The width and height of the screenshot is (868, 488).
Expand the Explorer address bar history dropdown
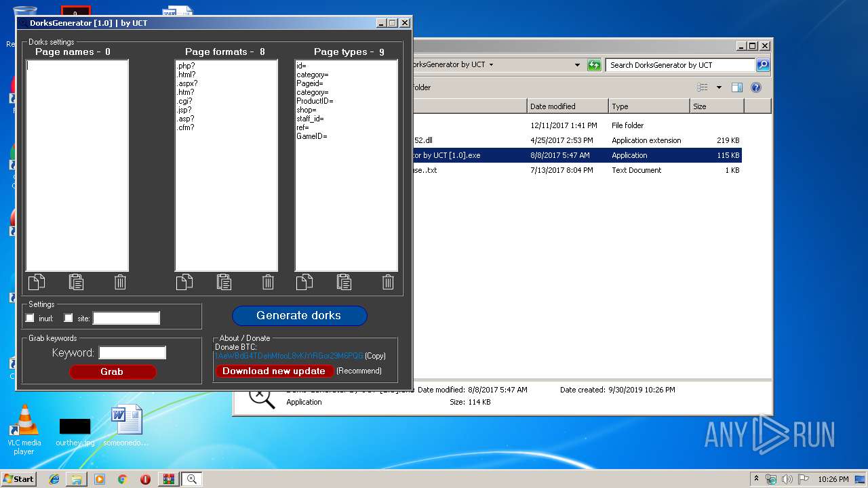pos(577,65)
